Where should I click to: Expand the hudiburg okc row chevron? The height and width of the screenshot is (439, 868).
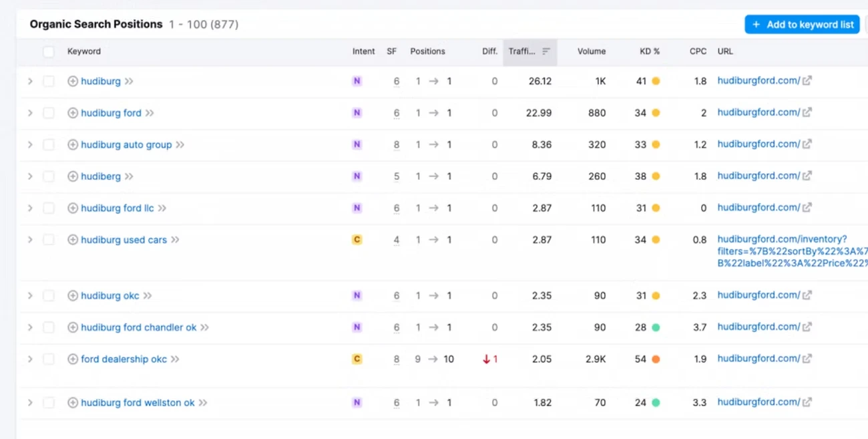30,295
